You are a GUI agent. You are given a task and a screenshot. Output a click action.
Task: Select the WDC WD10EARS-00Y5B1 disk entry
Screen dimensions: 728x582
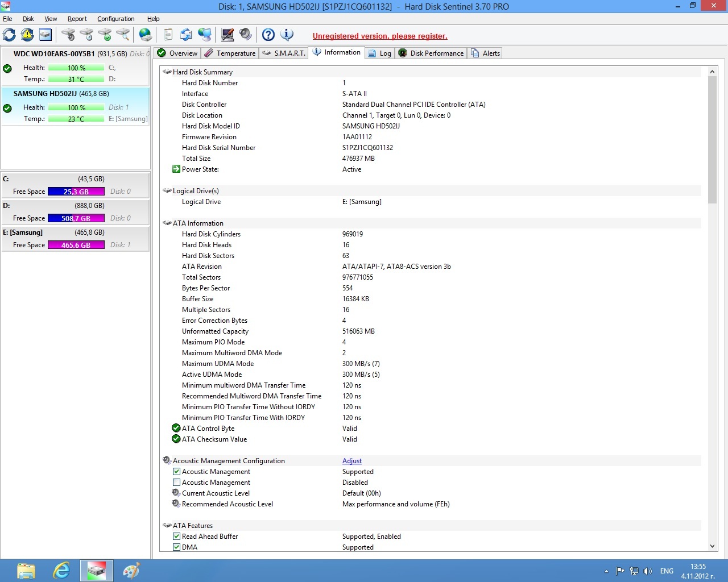click(x=54, y=54)
